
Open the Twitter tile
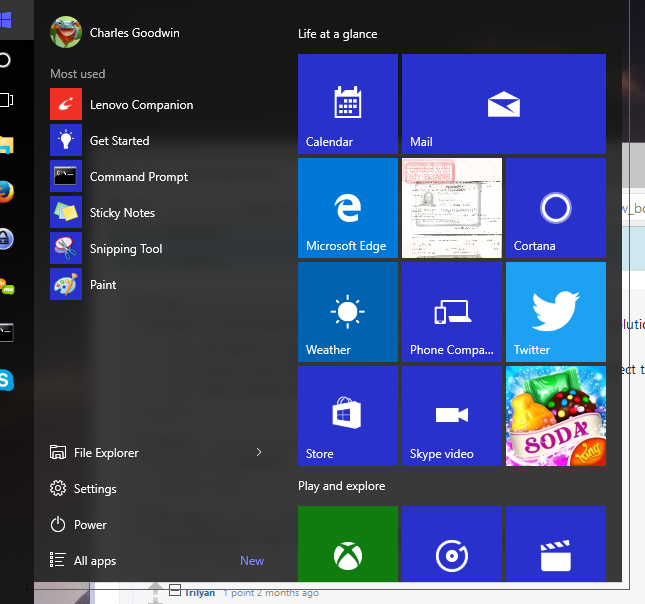(556, 312)
